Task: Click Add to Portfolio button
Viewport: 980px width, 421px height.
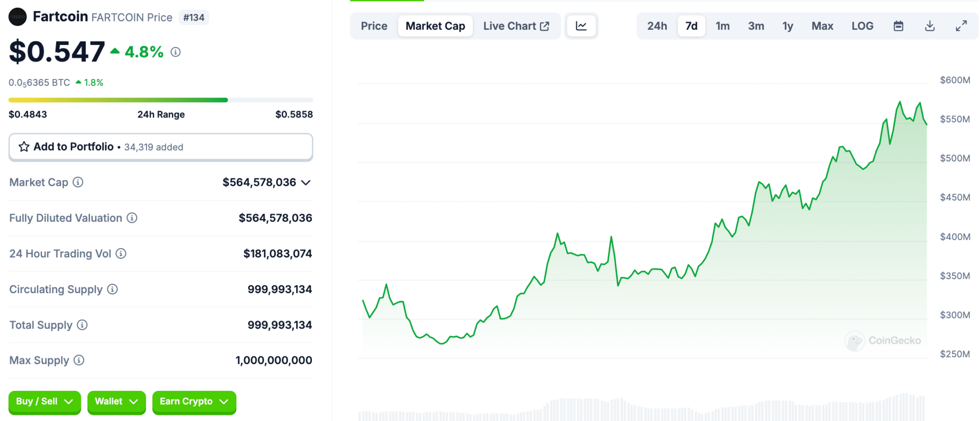Action: (x=161, y=147)
